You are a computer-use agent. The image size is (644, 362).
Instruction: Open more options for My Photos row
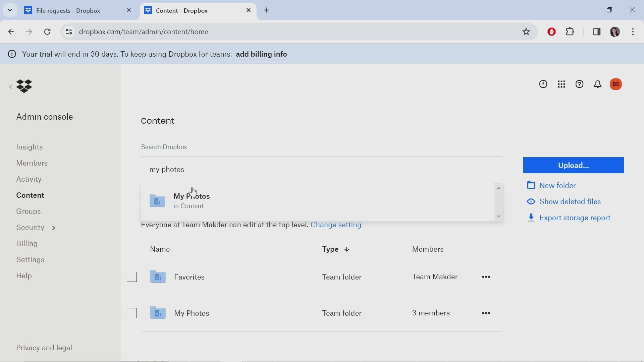point(486,313)
